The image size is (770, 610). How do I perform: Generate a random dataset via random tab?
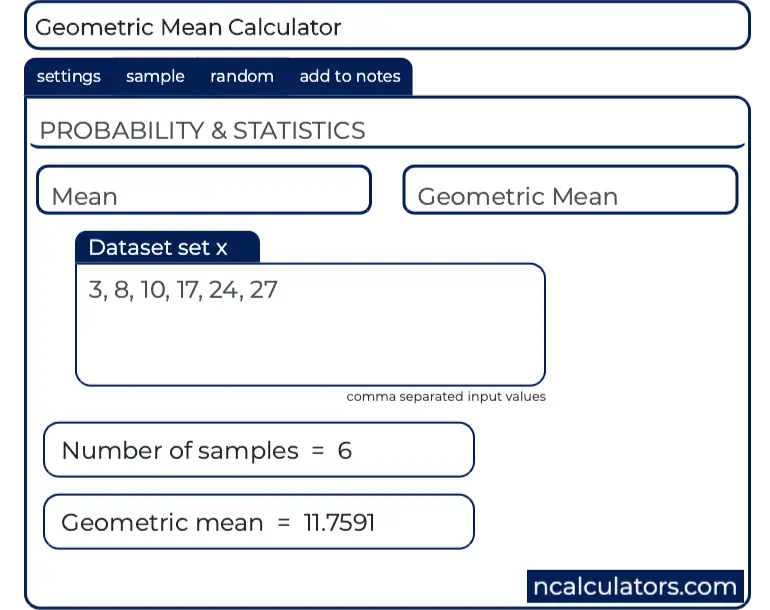click(241, 76)
